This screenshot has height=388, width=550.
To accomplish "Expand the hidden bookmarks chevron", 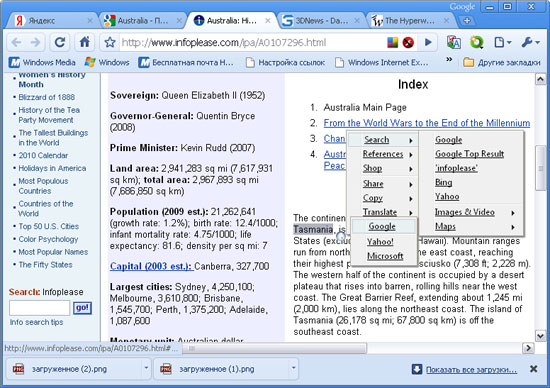I will click(449, 59).
